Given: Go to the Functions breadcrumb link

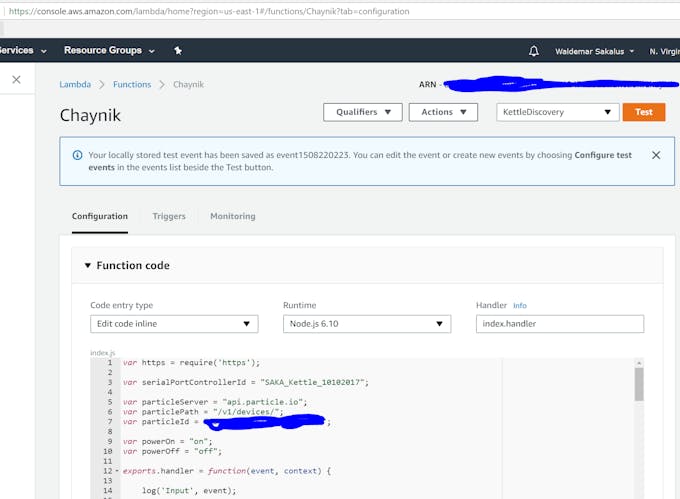Looking at the screenshot, I should pos(132,85).
